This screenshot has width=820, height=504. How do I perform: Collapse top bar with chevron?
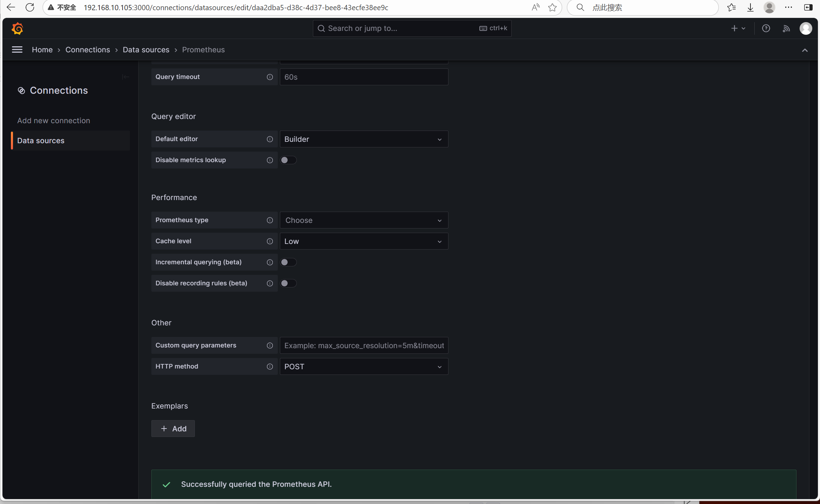pyautogui.click(x=805, y=50)
